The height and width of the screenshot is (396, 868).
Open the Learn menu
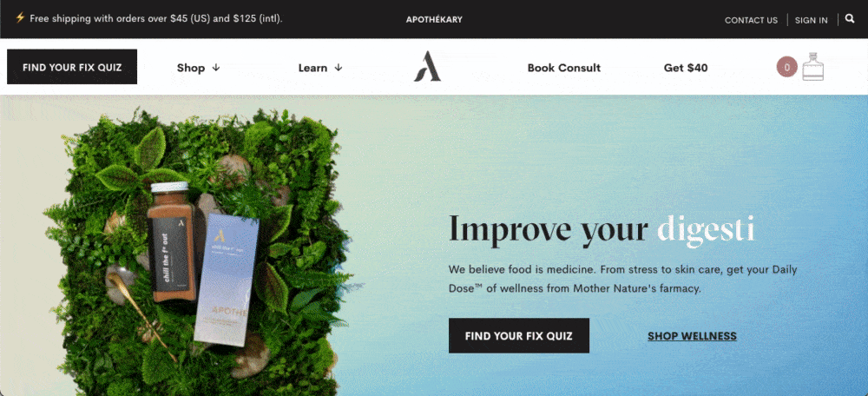(x=320, y=68)
